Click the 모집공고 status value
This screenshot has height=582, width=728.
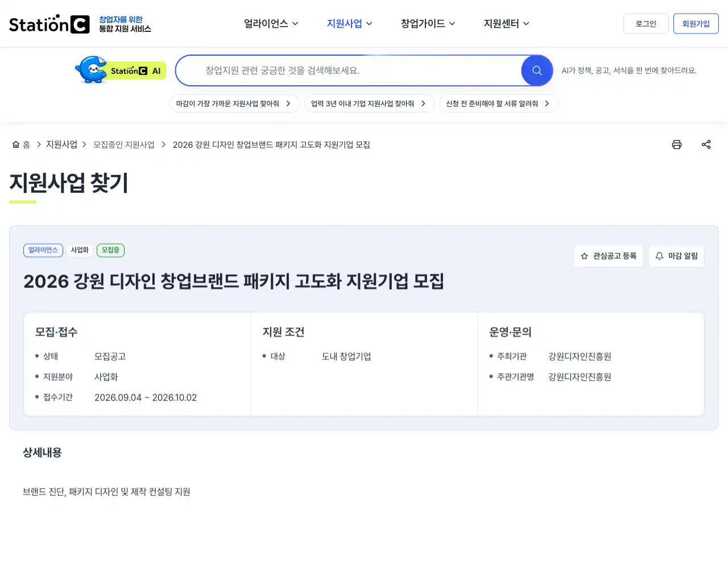[x=110, y=356]
